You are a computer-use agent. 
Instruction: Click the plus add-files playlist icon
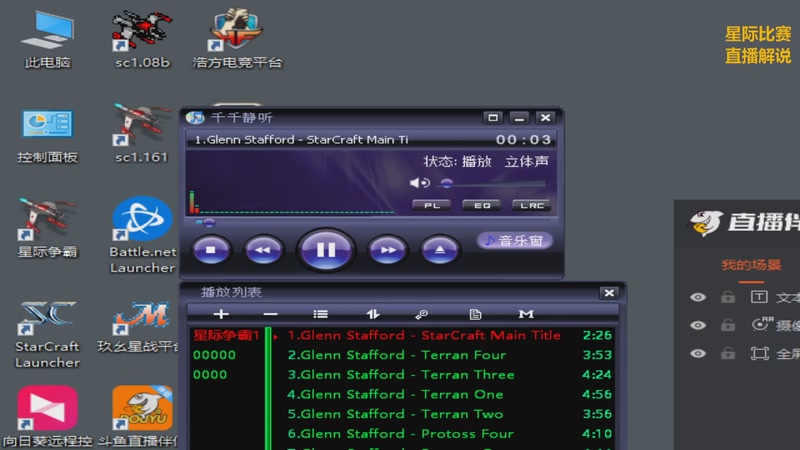click(221, 314)
